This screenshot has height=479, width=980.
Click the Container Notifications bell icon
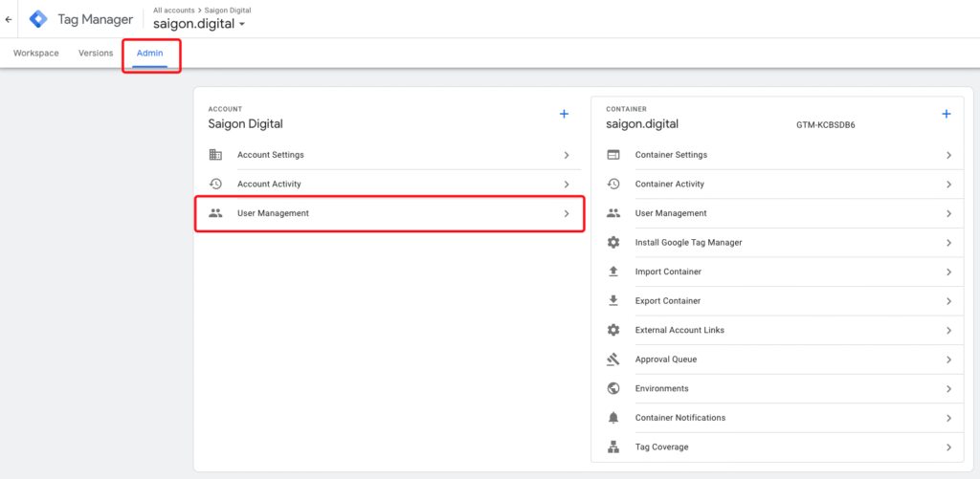[613, 417]
